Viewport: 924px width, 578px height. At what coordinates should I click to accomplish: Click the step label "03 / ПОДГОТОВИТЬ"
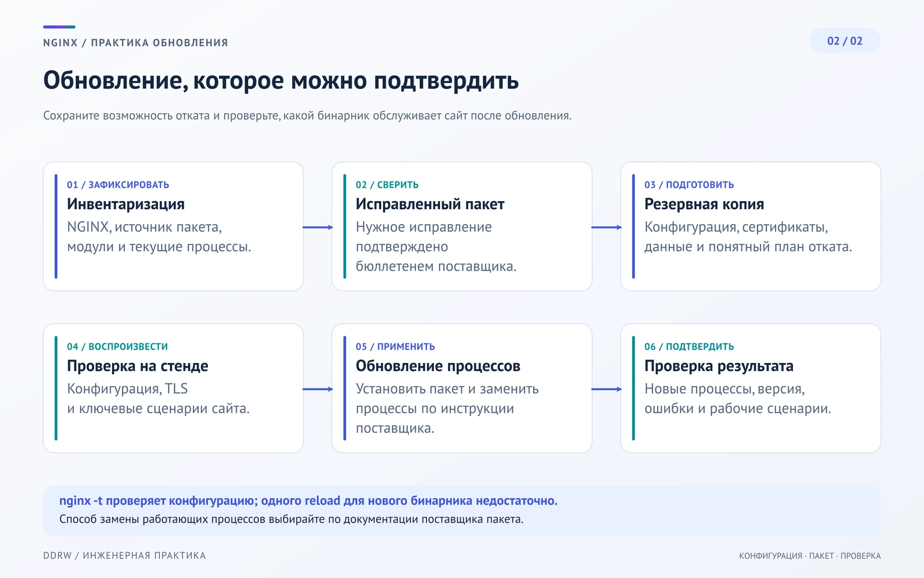coord(689,185)
